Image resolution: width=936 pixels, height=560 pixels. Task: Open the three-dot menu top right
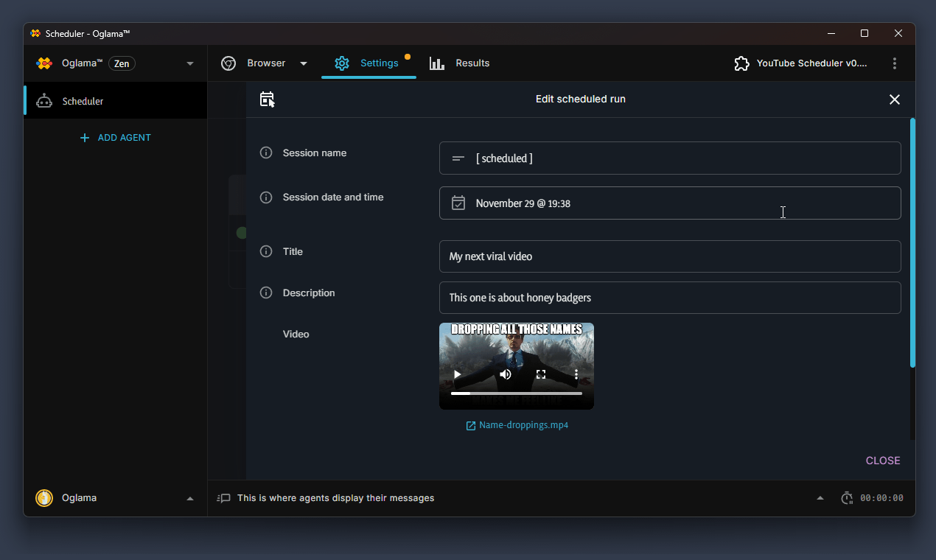click(x=895, y=63)
